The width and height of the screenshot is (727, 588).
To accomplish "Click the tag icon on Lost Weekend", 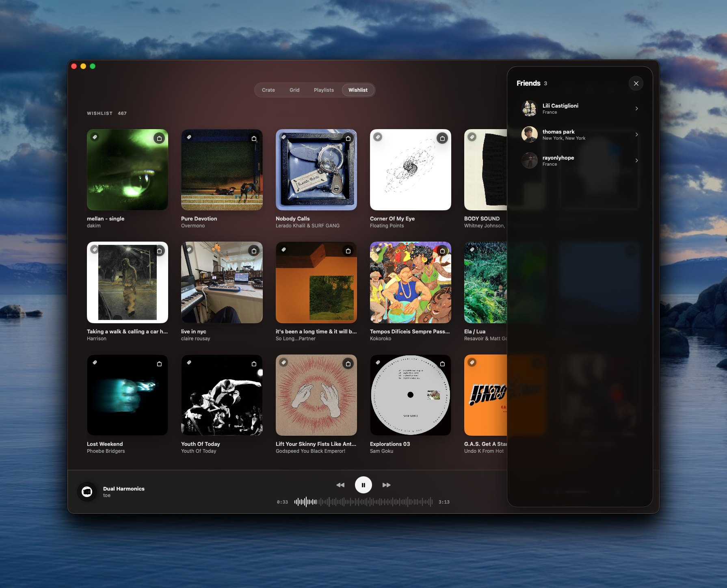I will 95,363.
